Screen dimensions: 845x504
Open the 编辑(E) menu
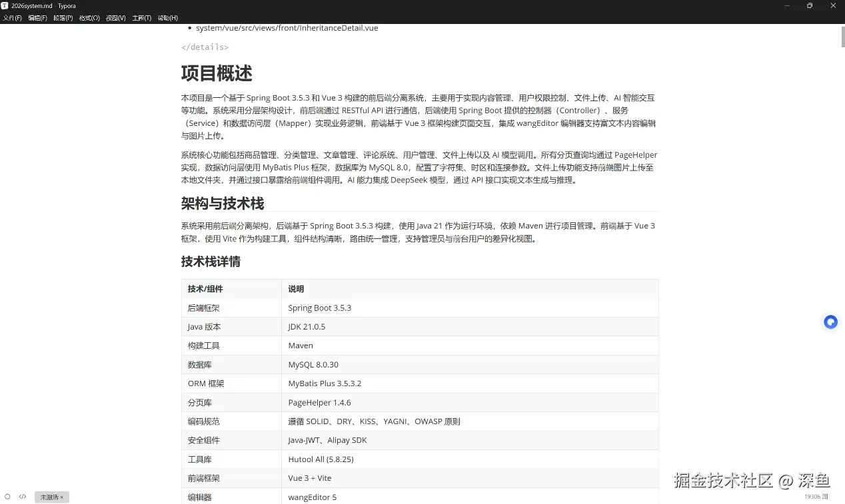tap(38, 18)
